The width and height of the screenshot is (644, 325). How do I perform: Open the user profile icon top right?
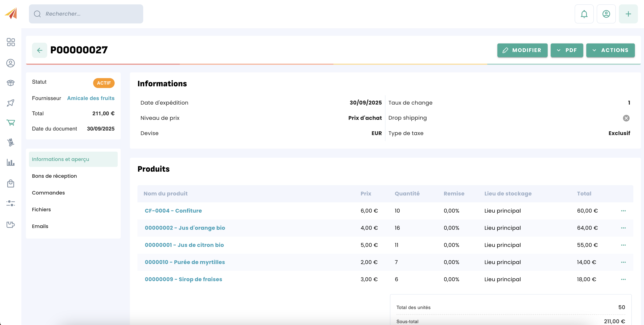point(606,14)
